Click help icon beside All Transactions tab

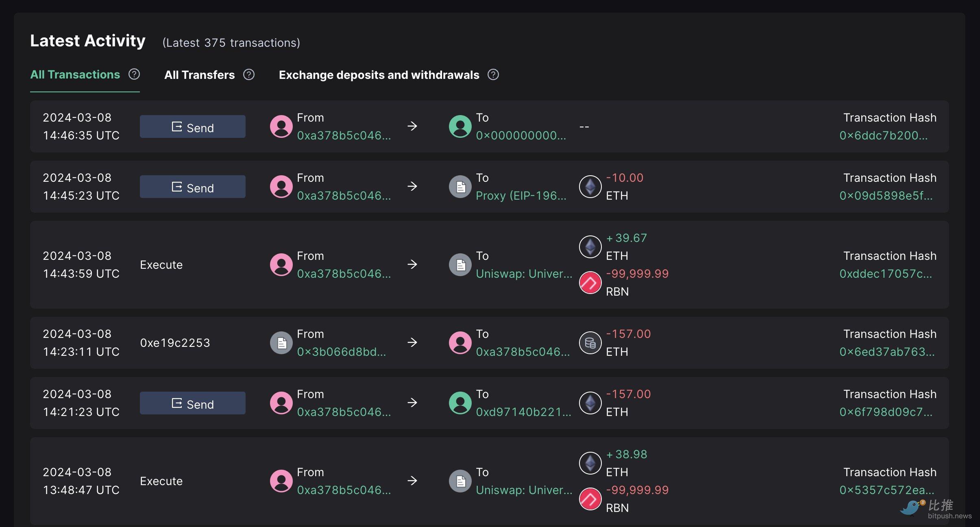[x=134, y=74]
